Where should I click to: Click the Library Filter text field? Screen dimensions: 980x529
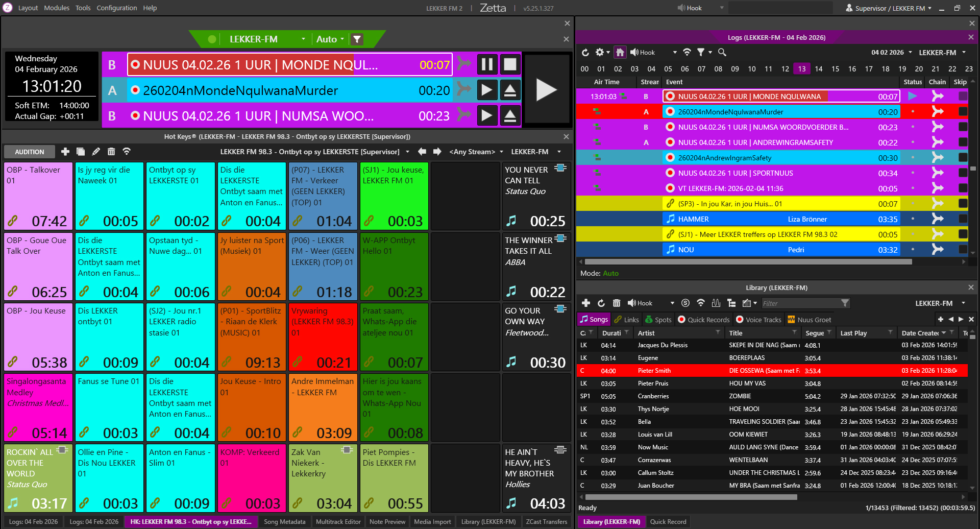[800, 303]
